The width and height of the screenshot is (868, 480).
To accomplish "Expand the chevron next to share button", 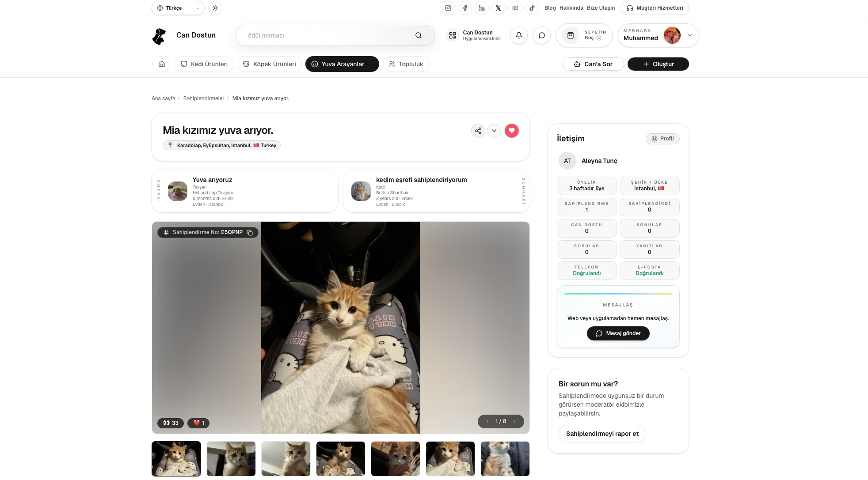I will [494, 131].
